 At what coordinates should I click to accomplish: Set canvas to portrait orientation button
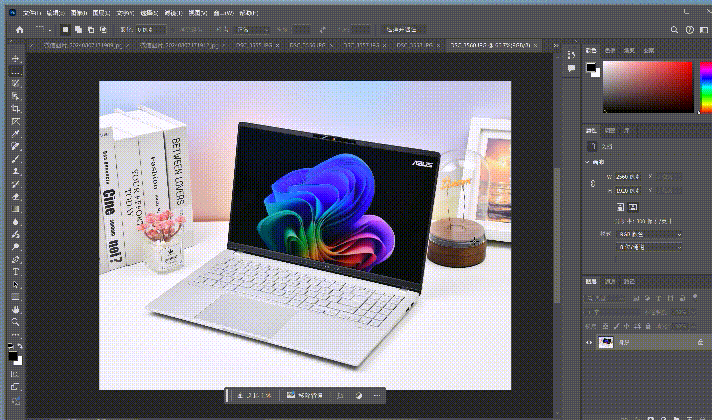coord(620,207)
